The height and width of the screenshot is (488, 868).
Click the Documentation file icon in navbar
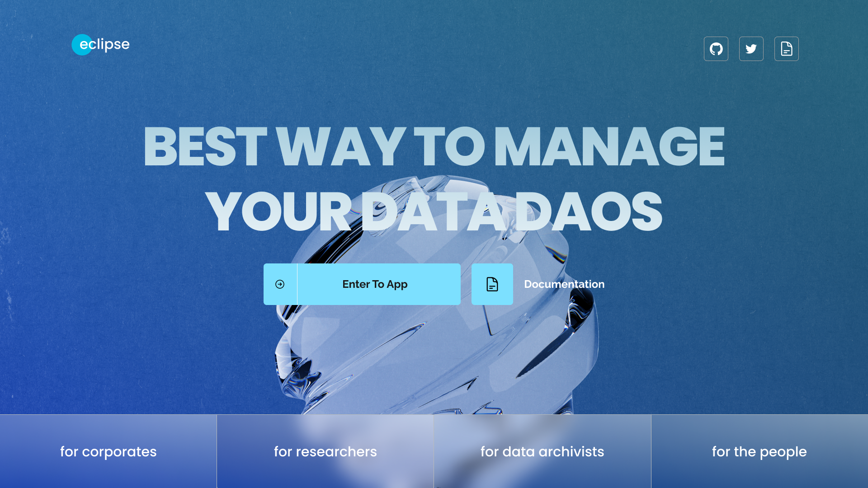tap(786, 48)
